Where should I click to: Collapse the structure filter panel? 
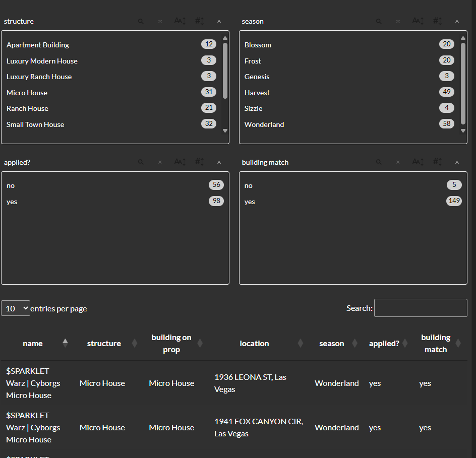pyautogui.click(x=219, y=21)
